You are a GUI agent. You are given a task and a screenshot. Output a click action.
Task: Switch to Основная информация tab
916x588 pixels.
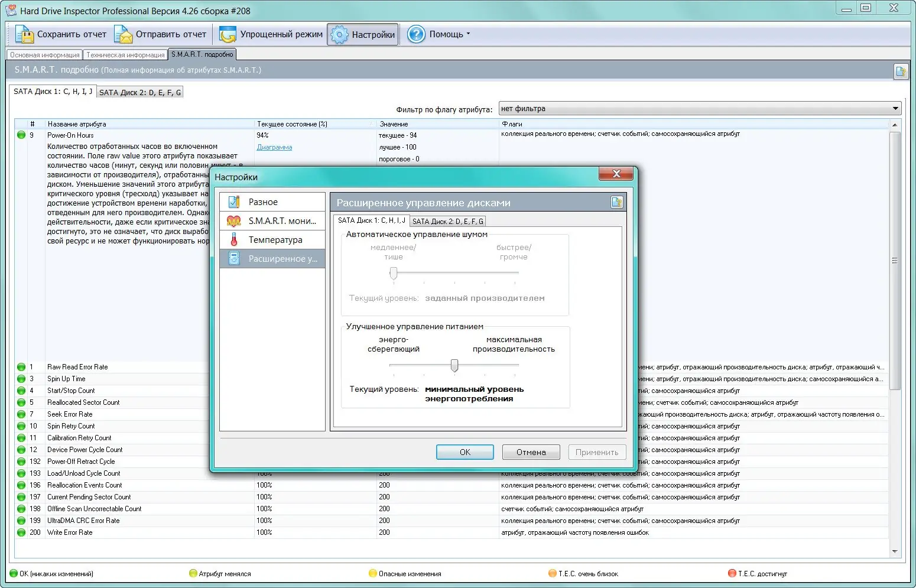[x=45, y=55]
